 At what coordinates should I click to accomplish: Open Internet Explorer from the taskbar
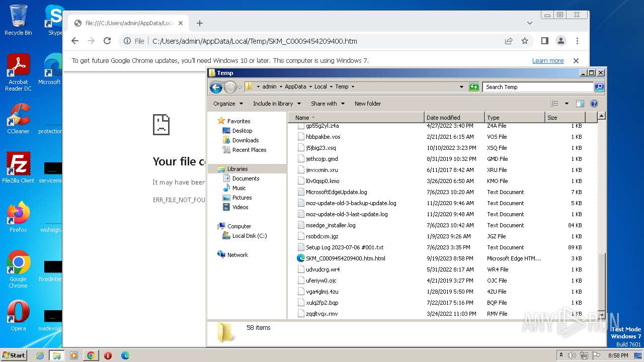tap(40, 355)
